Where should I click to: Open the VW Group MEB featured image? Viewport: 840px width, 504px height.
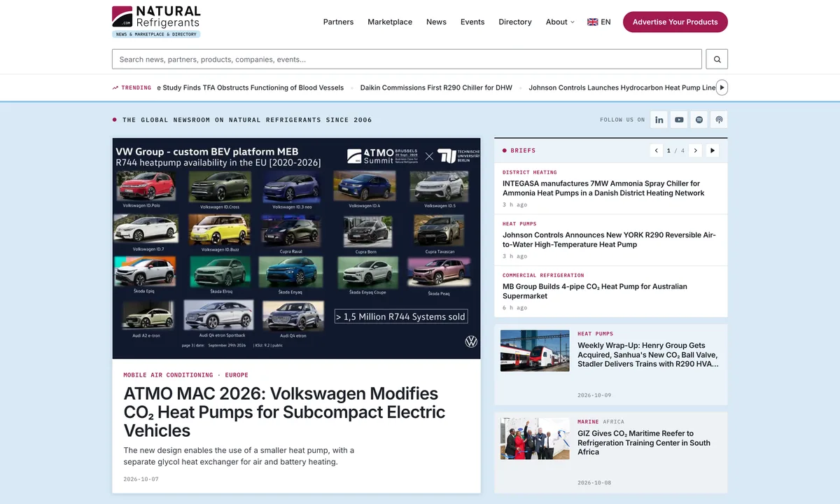[296, 248]
